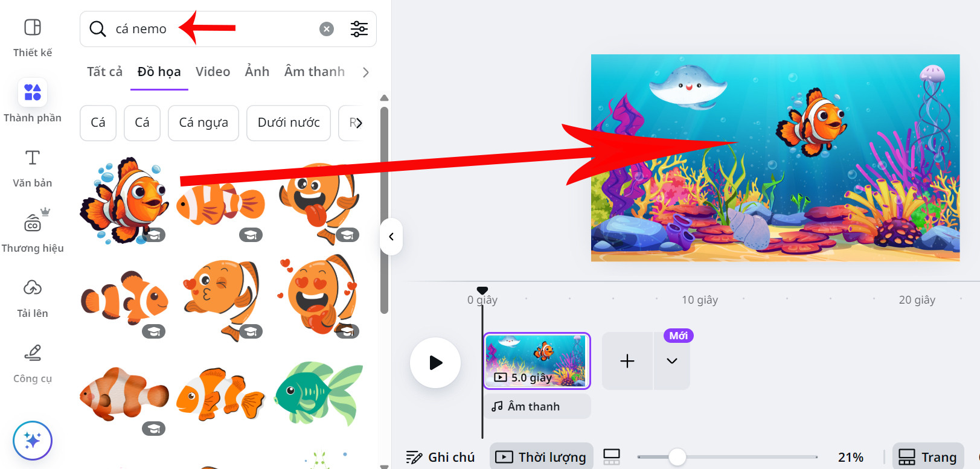Image resolution: width=980 pixels, height=469 pixels.
Task: Open the add page dropdown arrow
Action: tap(672, 361)
